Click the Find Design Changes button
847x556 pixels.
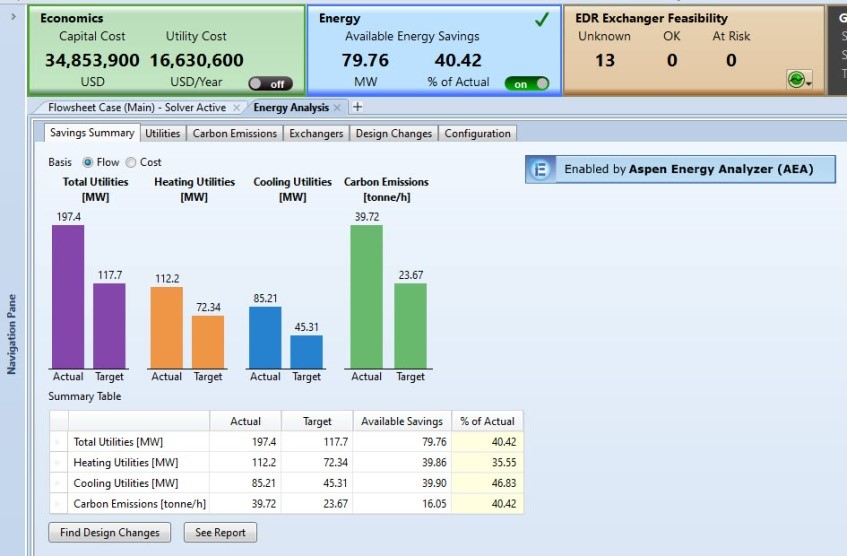click(x=110, y=533)
